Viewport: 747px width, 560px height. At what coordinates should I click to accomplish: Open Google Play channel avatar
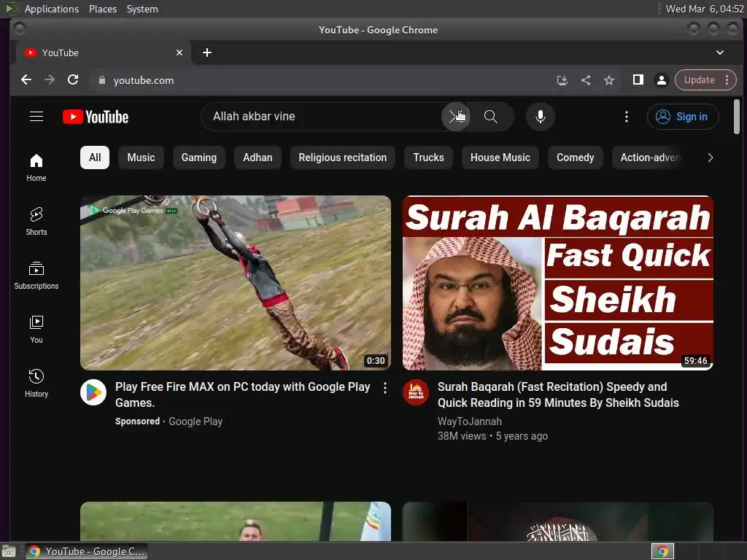(93, 392)
